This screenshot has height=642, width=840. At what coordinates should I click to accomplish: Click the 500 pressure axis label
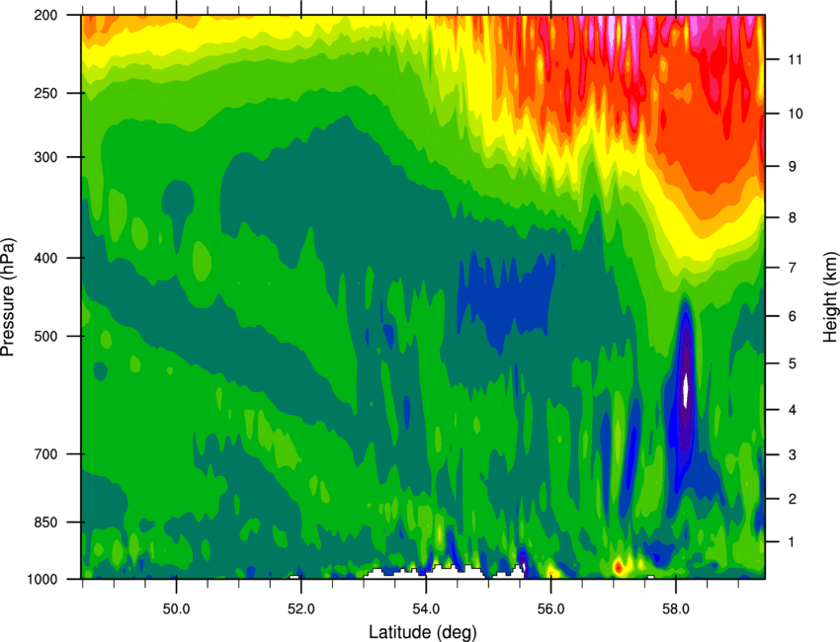[45, 336]
